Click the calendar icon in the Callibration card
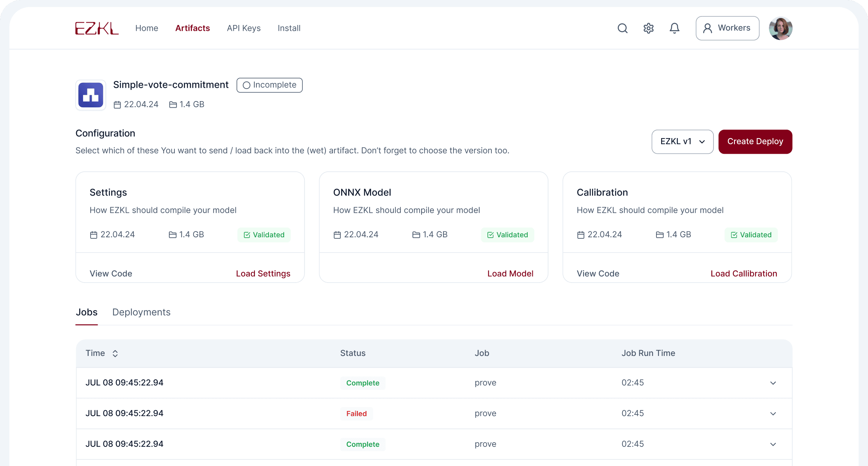Image resolution: width=868 pixels, height=466 pixels. (x=581, y=235)
